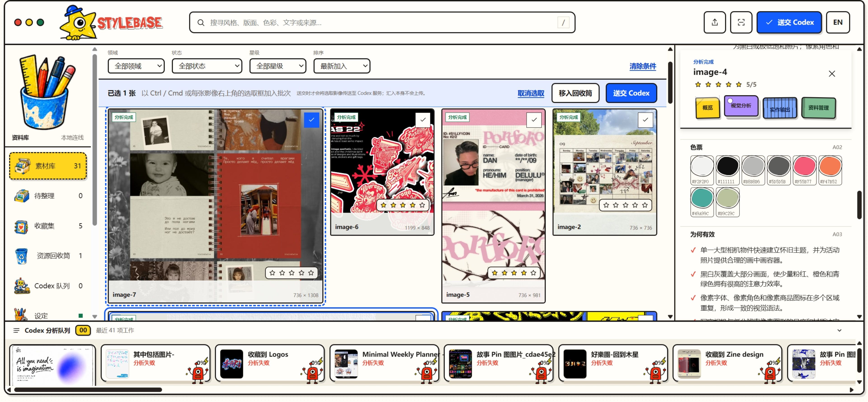This screenshot has width=868, height=402.
Task: Select the #49A99C teal color swatch
Action: pos(701,202)
